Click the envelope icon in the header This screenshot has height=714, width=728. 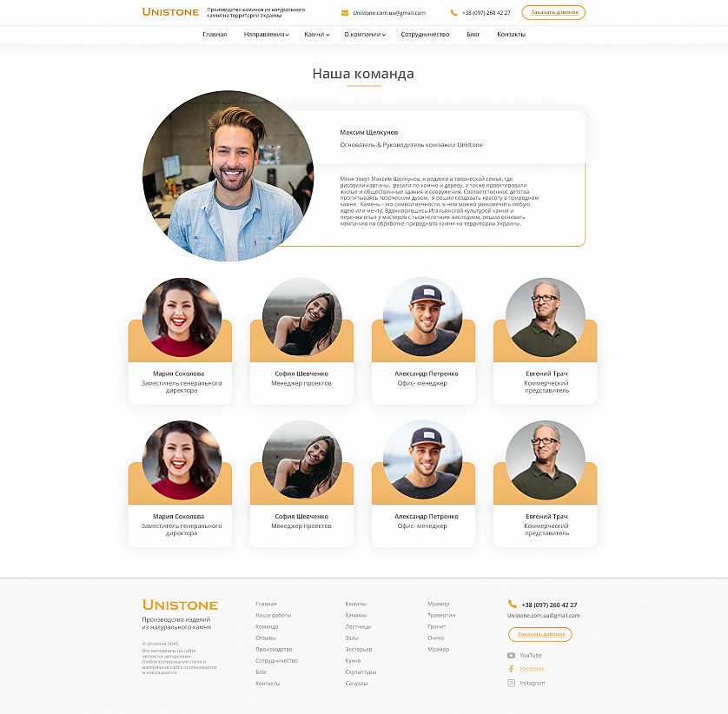pos(345,13)
